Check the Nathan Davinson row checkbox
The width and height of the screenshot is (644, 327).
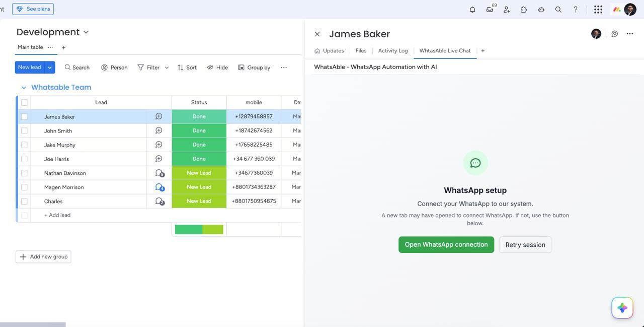point(24,173)
